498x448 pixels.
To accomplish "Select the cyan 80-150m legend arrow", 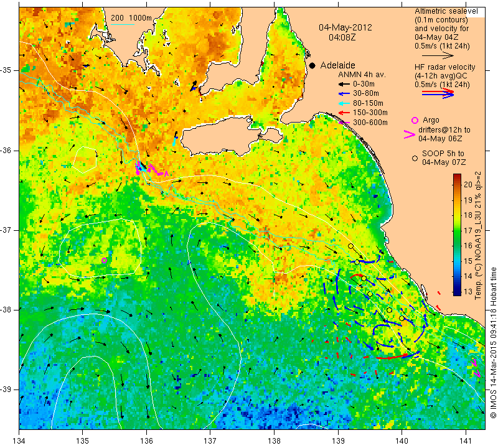I will point(344,103).
